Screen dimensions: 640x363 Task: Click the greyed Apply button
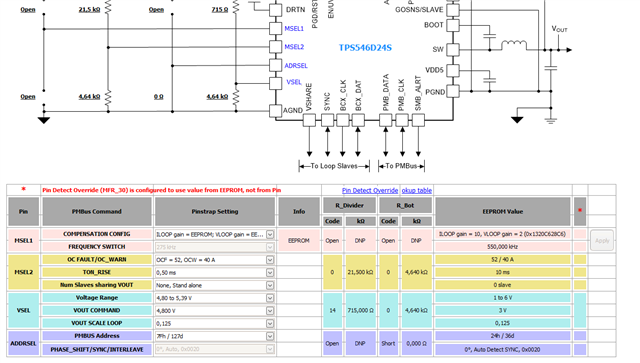pyautogui.click(x=602, y=241)
